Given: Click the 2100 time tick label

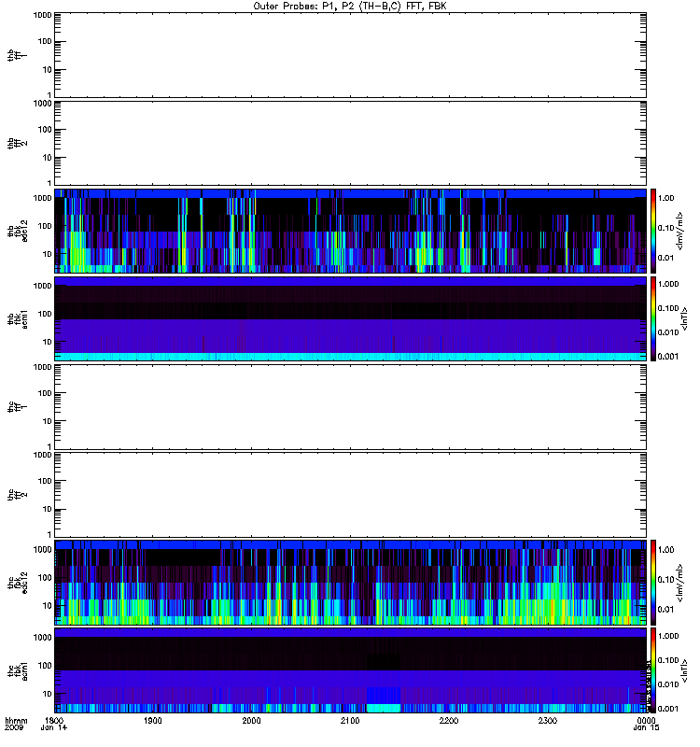Looking at the screenshot, I should (350, 720).
